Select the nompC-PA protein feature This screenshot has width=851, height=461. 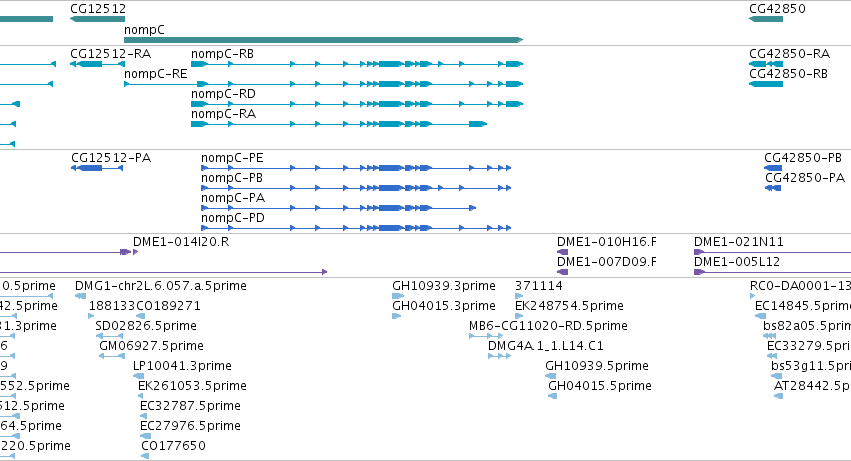(339, 208)
